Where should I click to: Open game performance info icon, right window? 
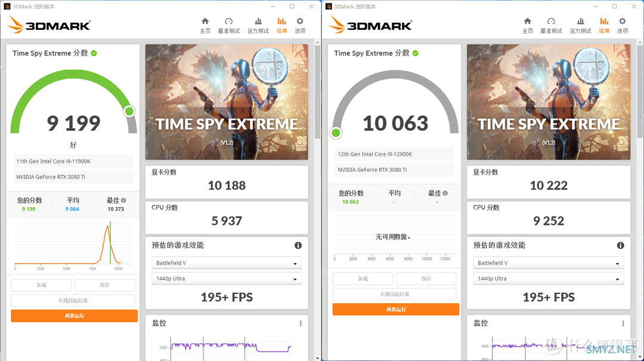point(621,245)
